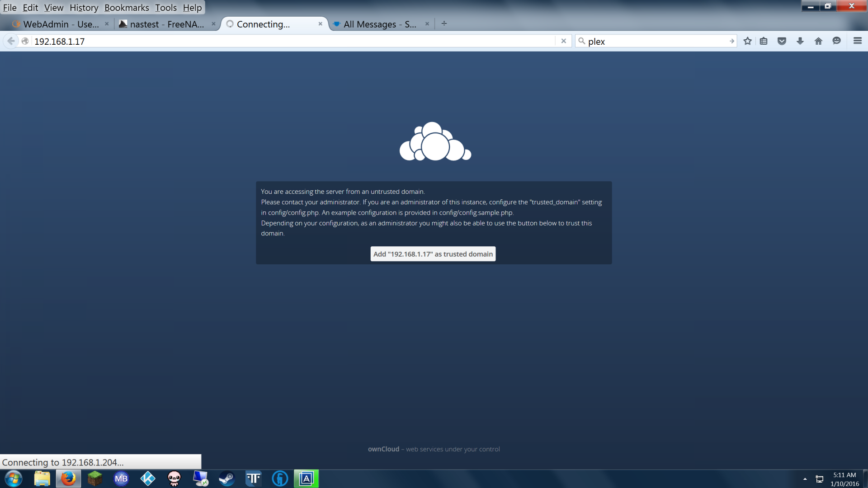Viewport: 868px width, 488px height.
Task: Show hidden system tray icons
Action: (x=805, y=479)
